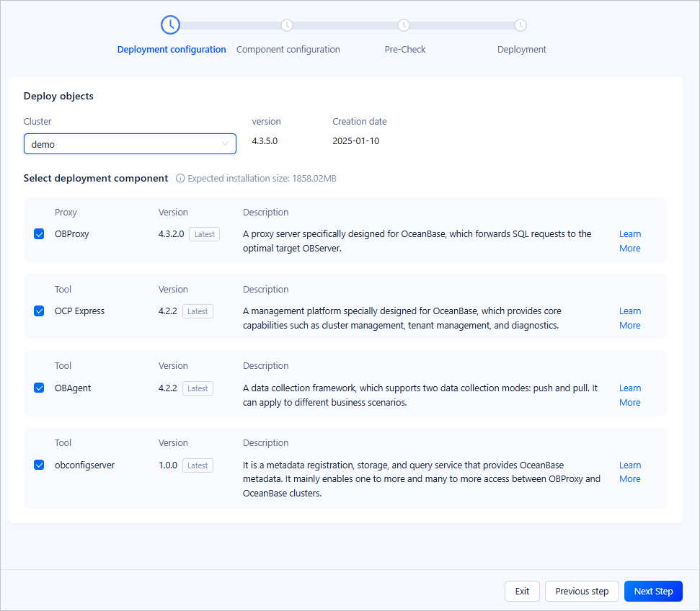This screenshot has height=611, width=700.
Task: Click the Previous step button
Action: click(582, 592)
